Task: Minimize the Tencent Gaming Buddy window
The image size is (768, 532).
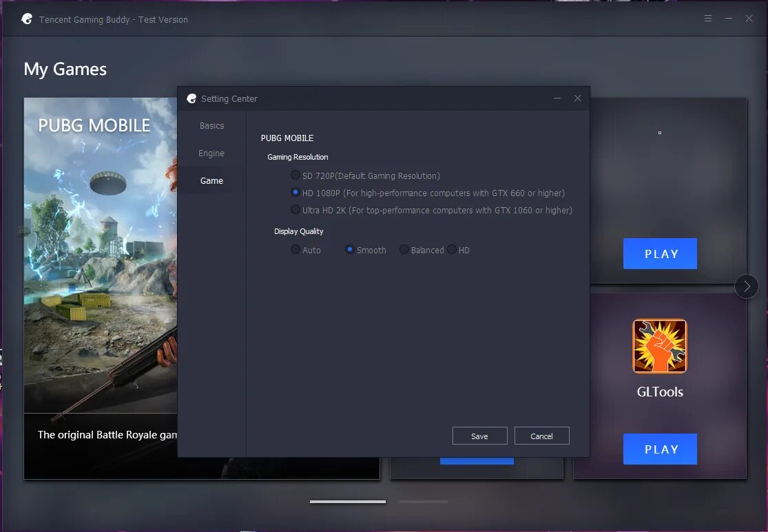Action: [728, 18]
